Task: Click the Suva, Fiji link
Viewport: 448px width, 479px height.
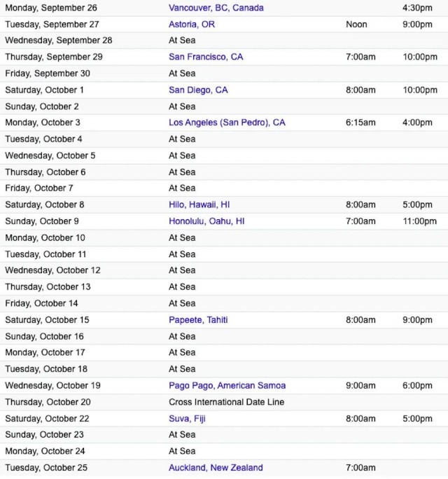Action: coord(187,419)
